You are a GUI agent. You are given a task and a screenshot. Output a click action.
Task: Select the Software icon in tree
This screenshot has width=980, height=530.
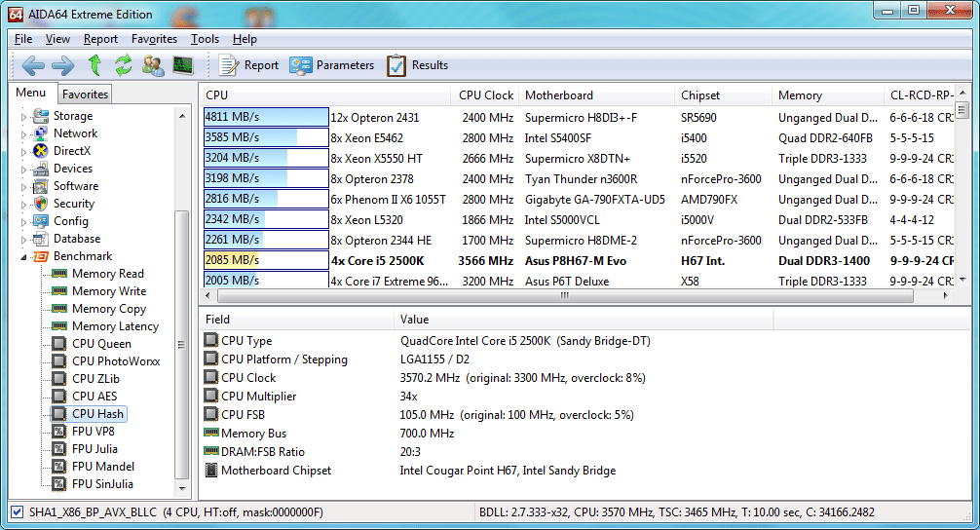41,186
